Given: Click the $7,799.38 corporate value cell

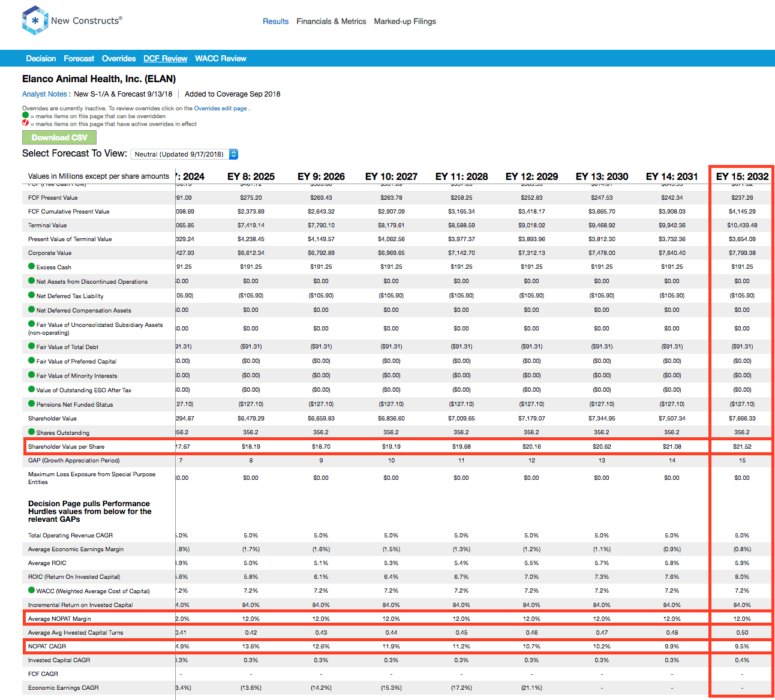Looking at the screenshot, I should tap(742, 253).
